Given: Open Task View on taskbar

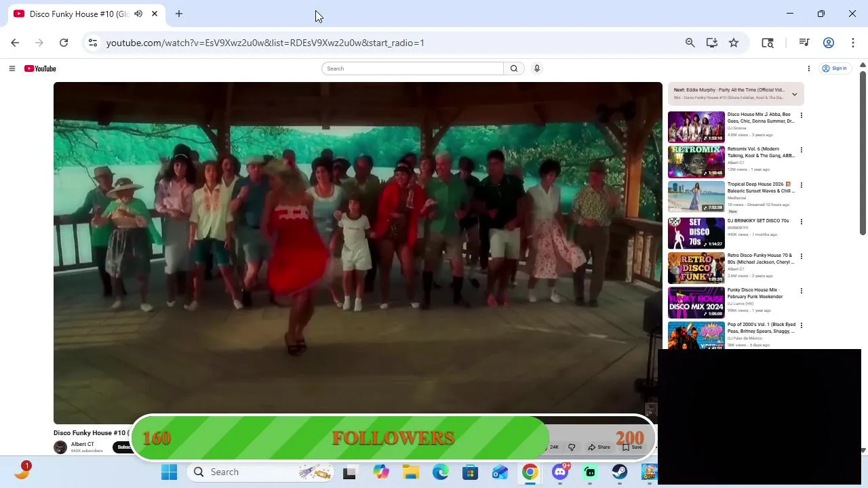Looking at the screenshot, I should coord(349,472).
